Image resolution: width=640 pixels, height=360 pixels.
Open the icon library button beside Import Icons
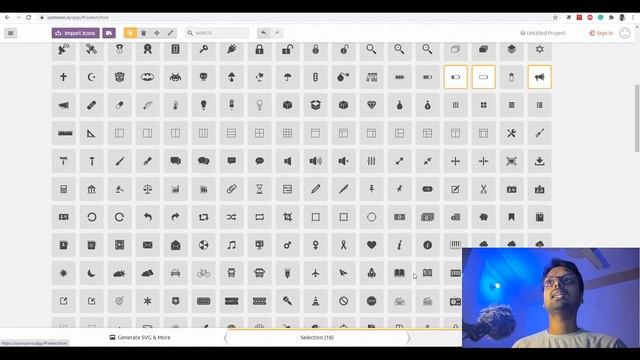click(109, 33)
